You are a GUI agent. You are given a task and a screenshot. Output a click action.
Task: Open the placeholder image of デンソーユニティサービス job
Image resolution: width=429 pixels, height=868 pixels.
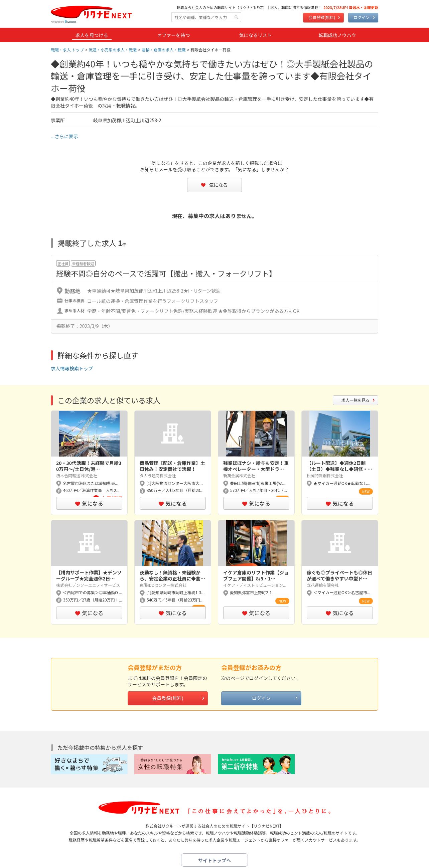[x=89, y=543]
